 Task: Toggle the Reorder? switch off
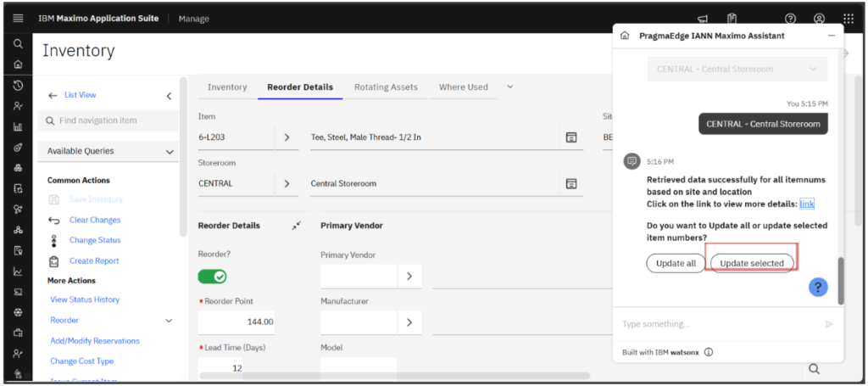coord(212,277)
